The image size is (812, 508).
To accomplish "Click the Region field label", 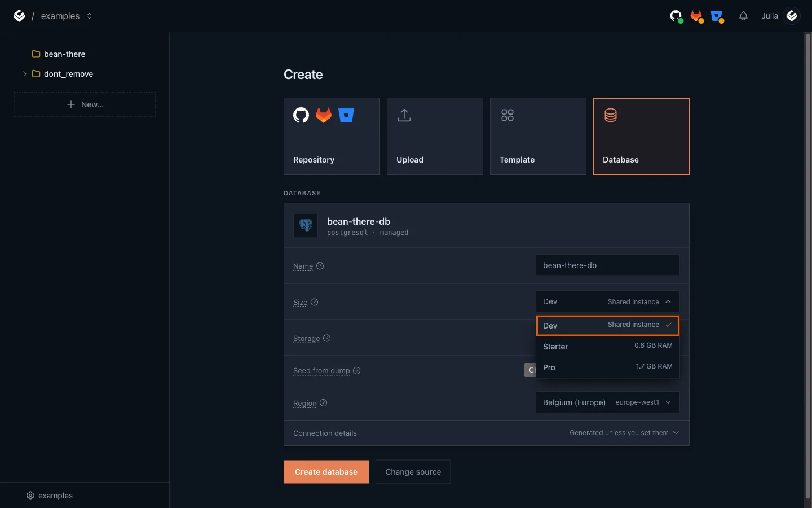I will point(304,404).
